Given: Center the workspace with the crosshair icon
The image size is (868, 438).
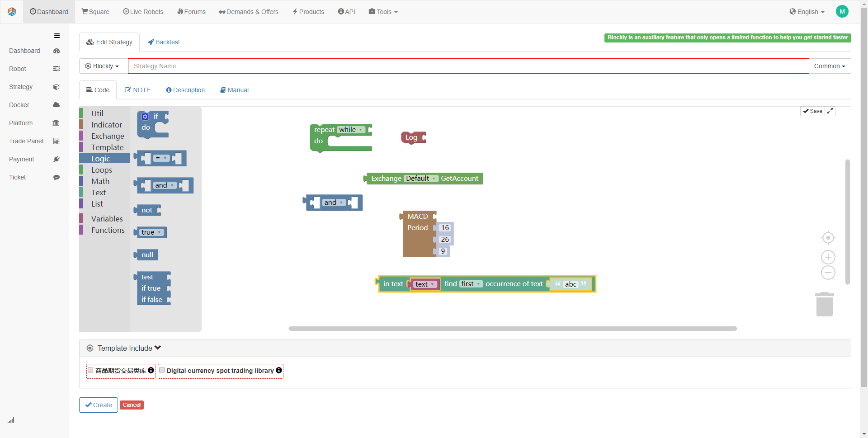Looking at the screenshot, I should (x=828, y=238).
